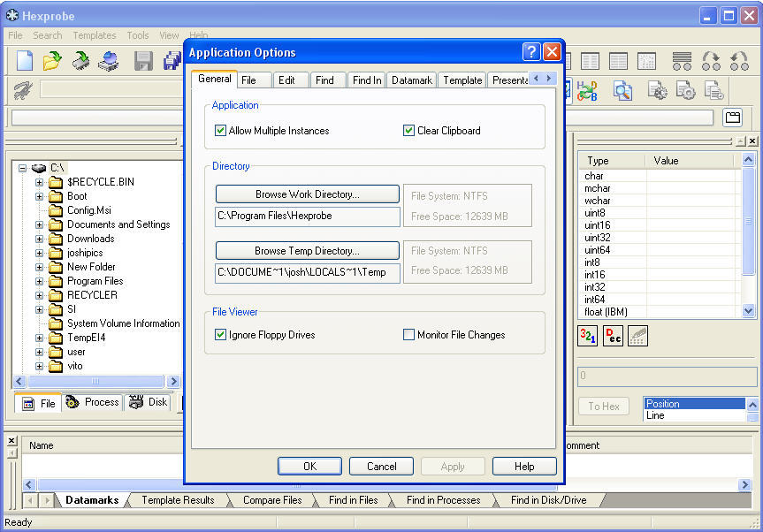Expand the $RECYCLE.BIN folder
763x532 pixels.
pyautogui.click(x=40, y=182)
